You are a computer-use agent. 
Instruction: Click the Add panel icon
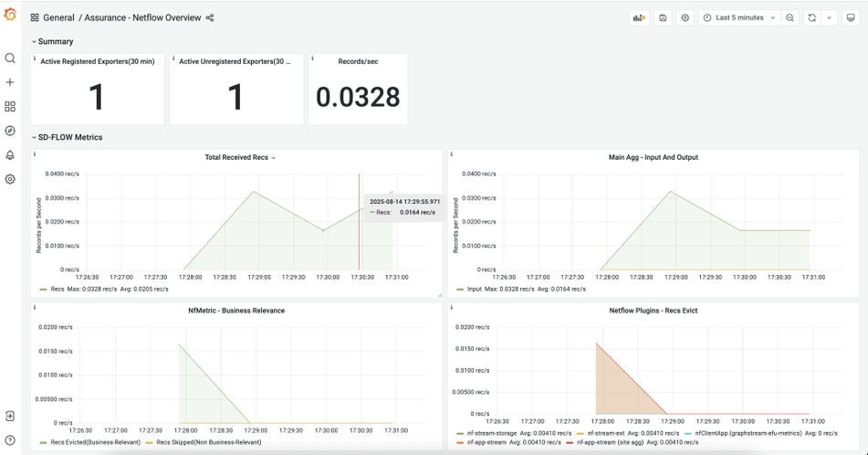tap(640, 17)
